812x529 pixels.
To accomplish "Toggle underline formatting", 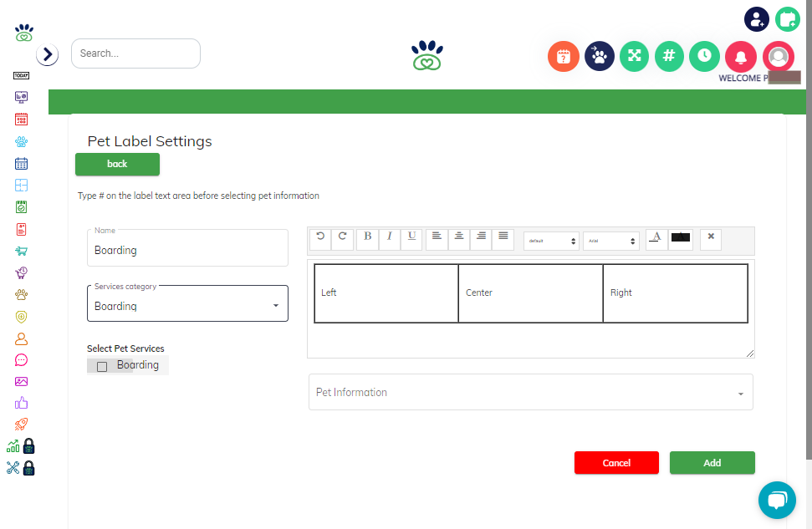I will (x=411, y=238).
